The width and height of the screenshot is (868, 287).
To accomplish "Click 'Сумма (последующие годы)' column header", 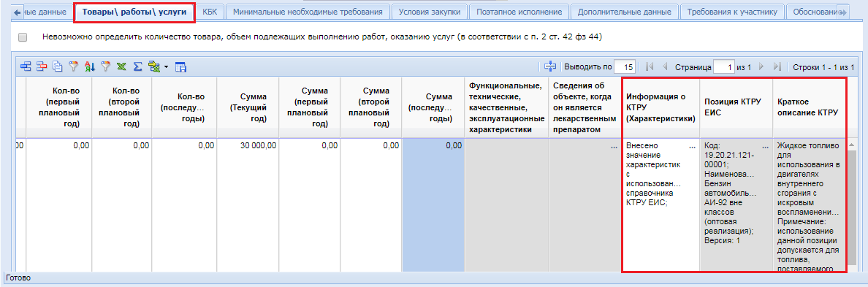I will [x=433, y=107].
